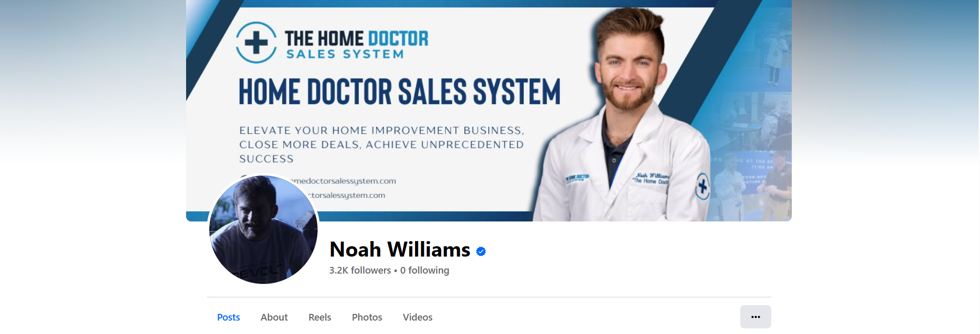Click the cross badge on coat sleeve
980x334 pixels.
702,186
